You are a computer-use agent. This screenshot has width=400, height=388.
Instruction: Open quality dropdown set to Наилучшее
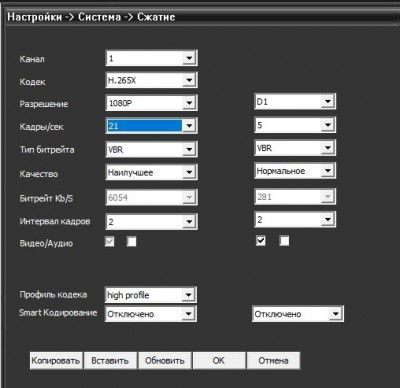[151, 172]
